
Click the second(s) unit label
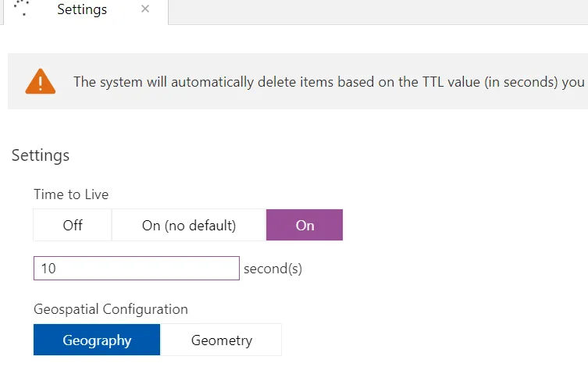[x=273, y=269]
